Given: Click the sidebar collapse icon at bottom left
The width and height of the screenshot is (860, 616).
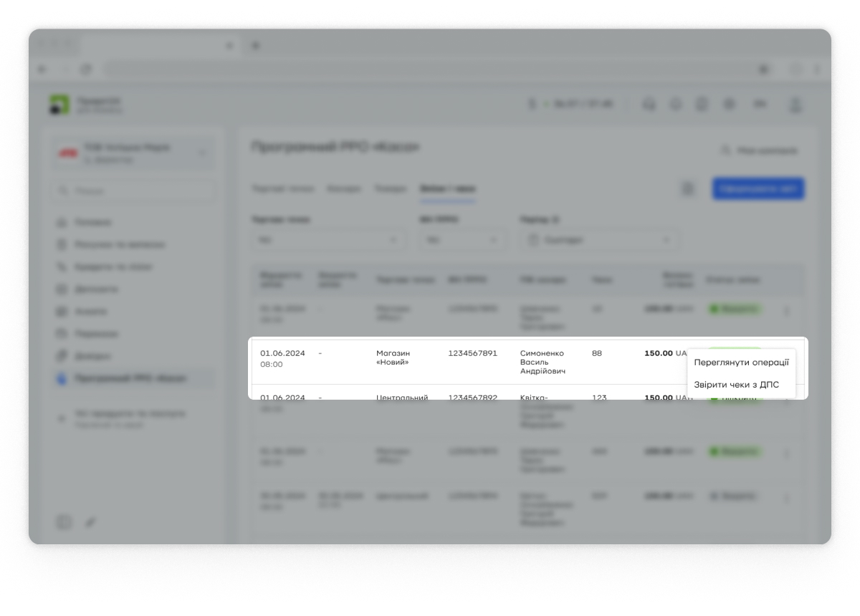Looking at the screenshot, I should pos(64,522).
